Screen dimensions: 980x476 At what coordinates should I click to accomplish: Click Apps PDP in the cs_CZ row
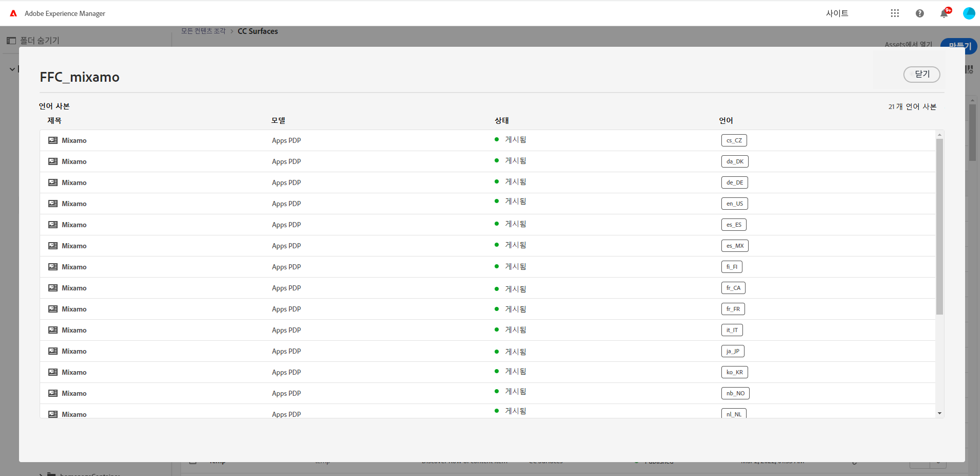coord(286,140)
